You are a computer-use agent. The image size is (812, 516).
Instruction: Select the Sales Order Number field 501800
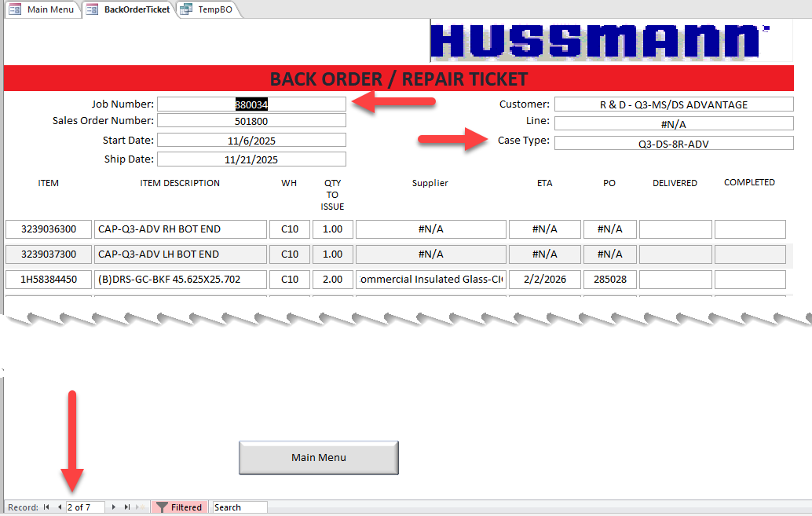(x=251, y=121)
